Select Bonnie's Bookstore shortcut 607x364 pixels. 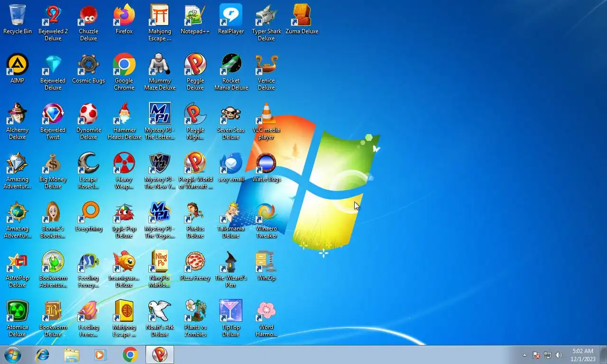53,220
